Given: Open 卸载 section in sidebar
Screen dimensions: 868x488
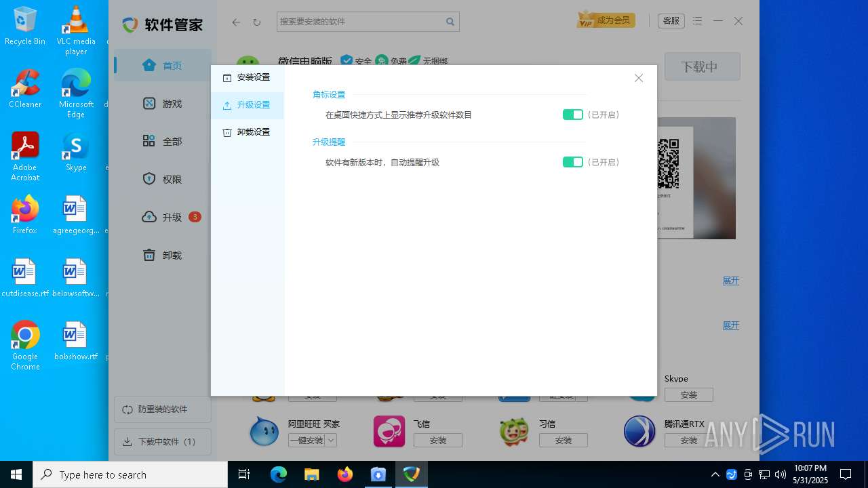Looking at the screenshot, I should (x=163, y=256).
